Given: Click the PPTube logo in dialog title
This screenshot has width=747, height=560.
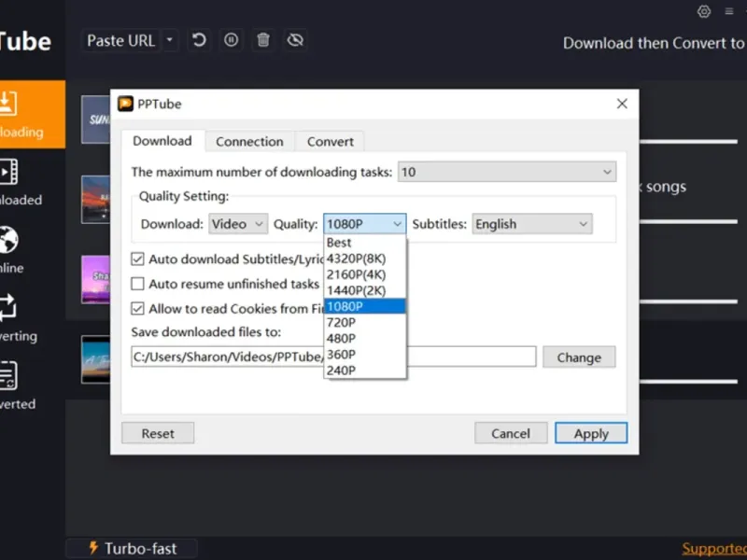Looking at the screenshot, I should [126, 104].
